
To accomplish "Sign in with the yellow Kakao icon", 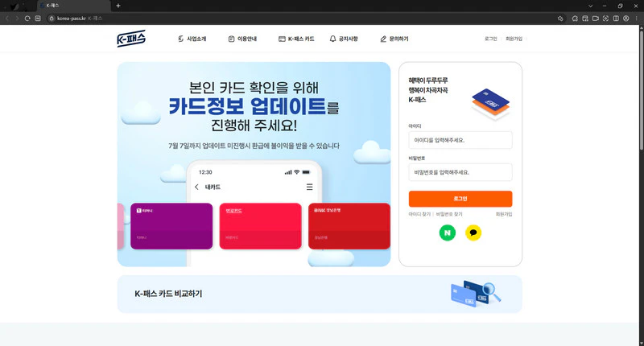I will tap(473, 233).
